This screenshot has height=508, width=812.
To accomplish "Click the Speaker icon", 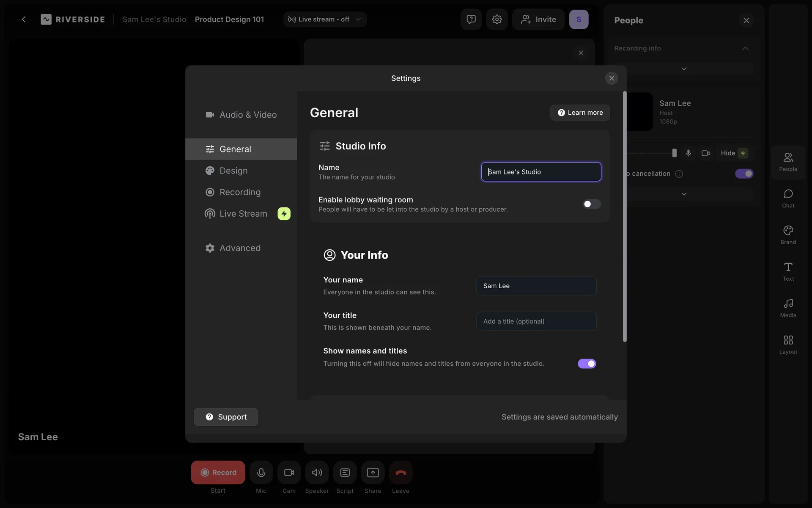I will [x=317, y=472].
